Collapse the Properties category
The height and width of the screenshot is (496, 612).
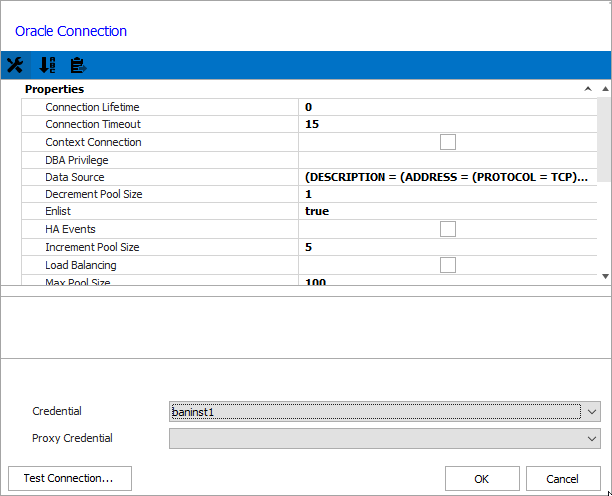pyautogui.click(x=588, y=89)
